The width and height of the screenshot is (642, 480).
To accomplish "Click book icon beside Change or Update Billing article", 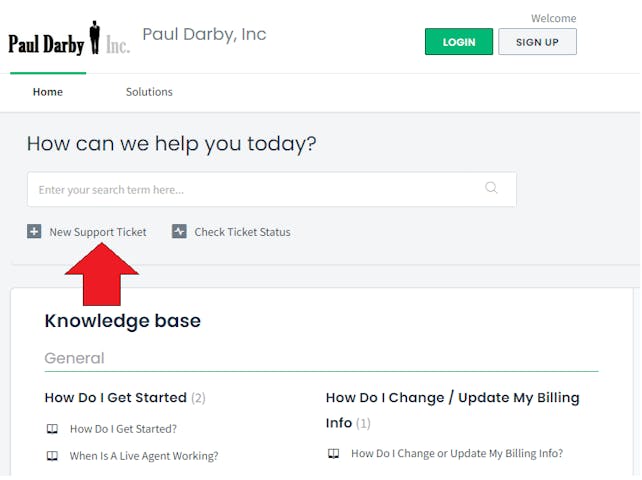I will 334,453.
